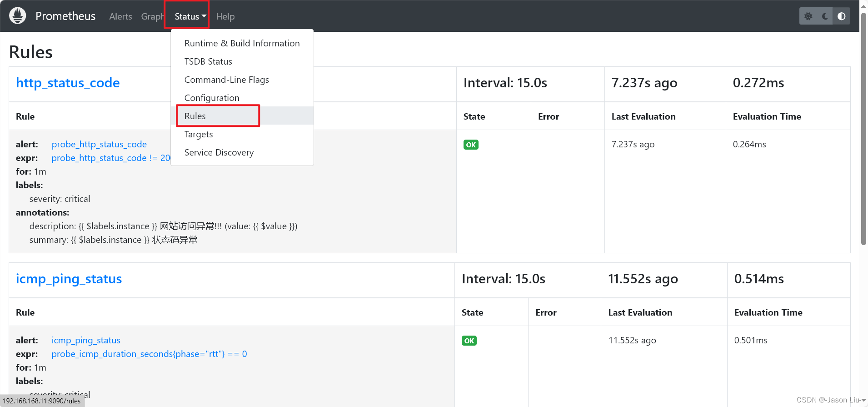Select Targets menu entry
The image size is (868, 407).
(x=242, y=134)
